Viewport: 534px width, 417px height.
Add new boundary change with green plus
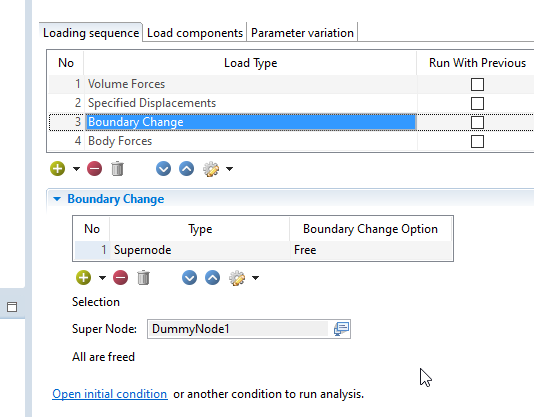tap(83, 278)
